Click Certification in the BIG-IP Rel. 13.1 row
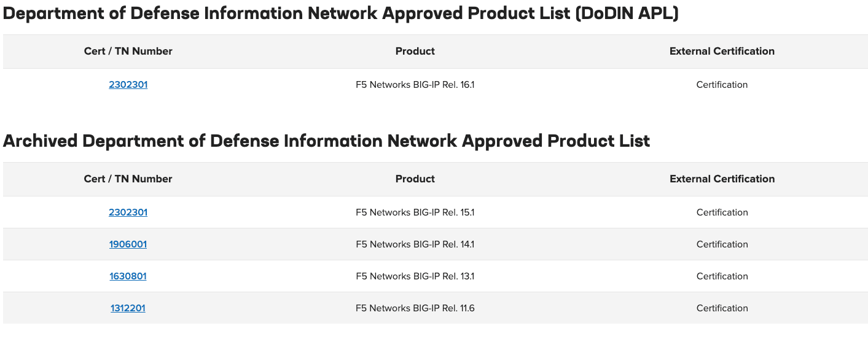 tap(722, 276)
